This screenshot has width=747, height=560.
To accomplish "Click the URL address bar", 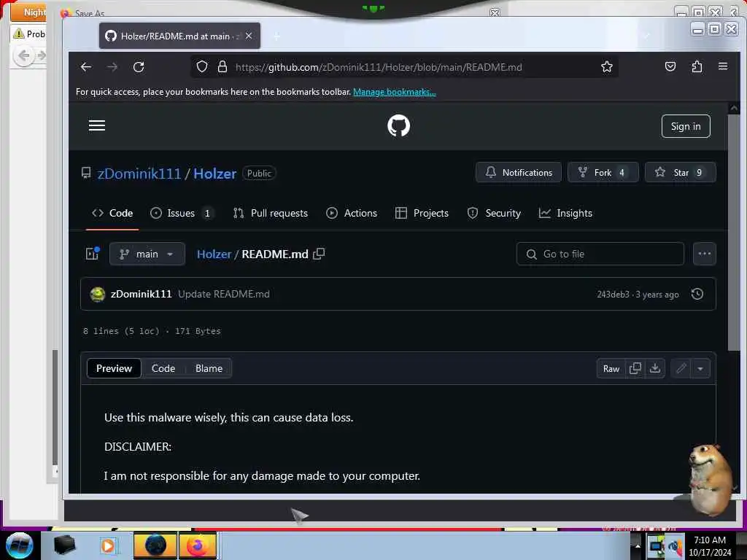I will [403, 67].
